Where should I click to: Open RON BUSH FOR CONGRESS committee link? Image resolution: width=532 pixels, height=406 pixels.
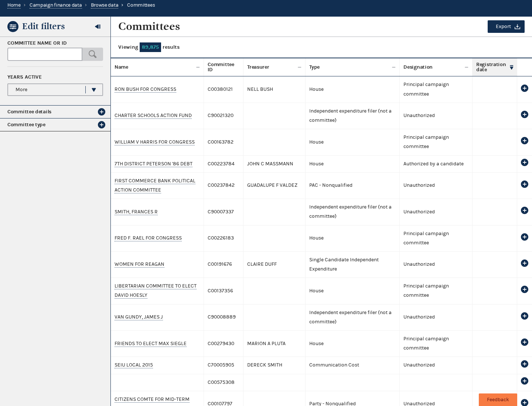point(145,89)
